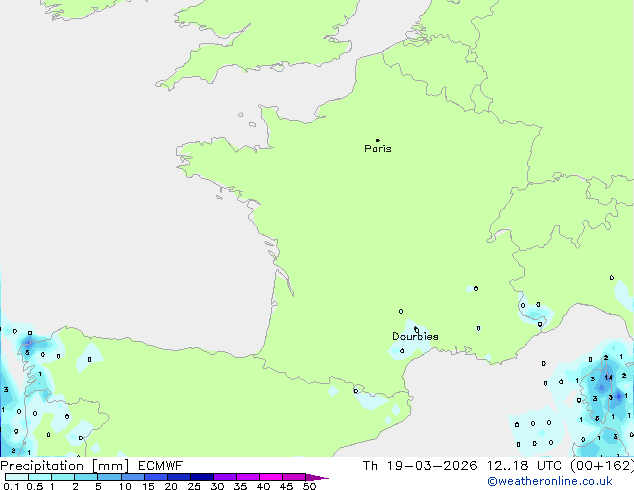Open the weatheronline.co.uk link
This screenshot has width=634, height=490.
coord(550,481)
